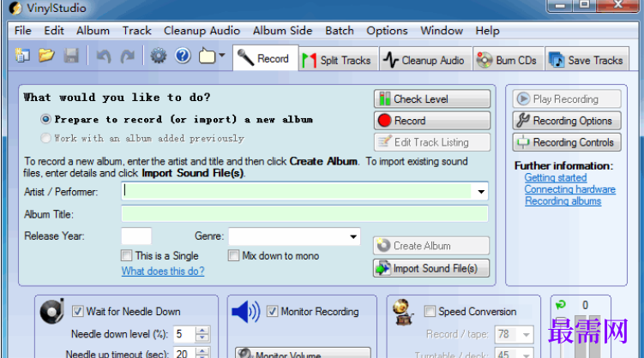
Task: Open the Help menu
Action: (x=488, y=31)
